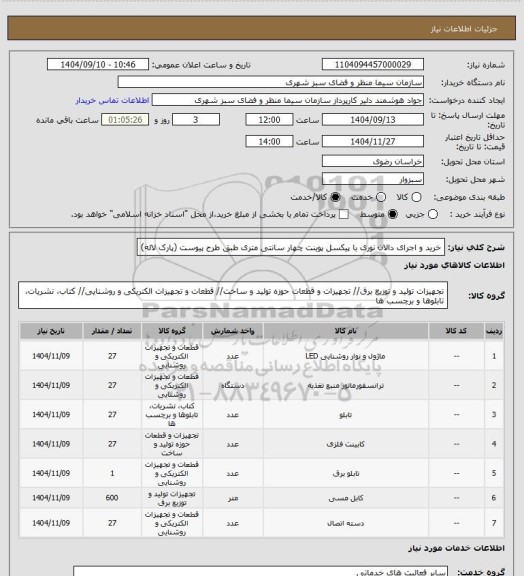Tick the اسناد خزانه اسلامی payment checkbox
The height and width of the screenshot is (576, 524).
click(x=344, y=214)
